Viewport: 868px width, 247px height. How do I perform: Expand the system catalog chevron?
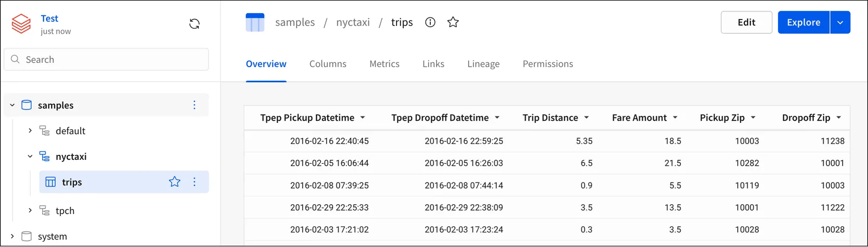(12, 236)
